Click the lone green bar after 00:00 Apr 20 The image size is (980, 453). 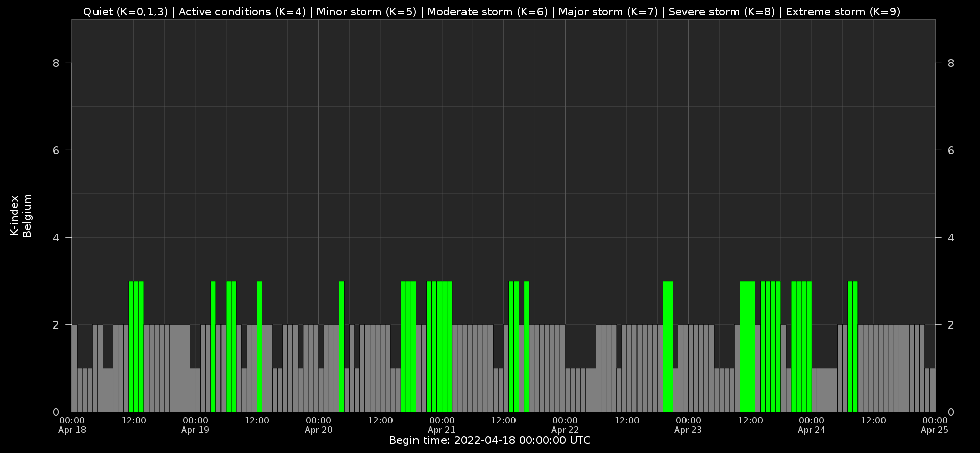(341, 346)
